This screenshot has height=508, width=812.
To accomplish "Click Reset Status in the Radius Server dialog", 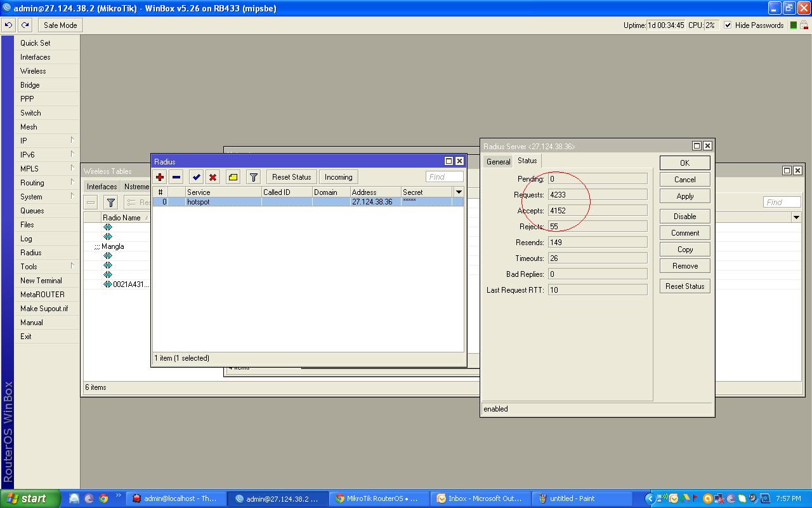I will [684, 286].
